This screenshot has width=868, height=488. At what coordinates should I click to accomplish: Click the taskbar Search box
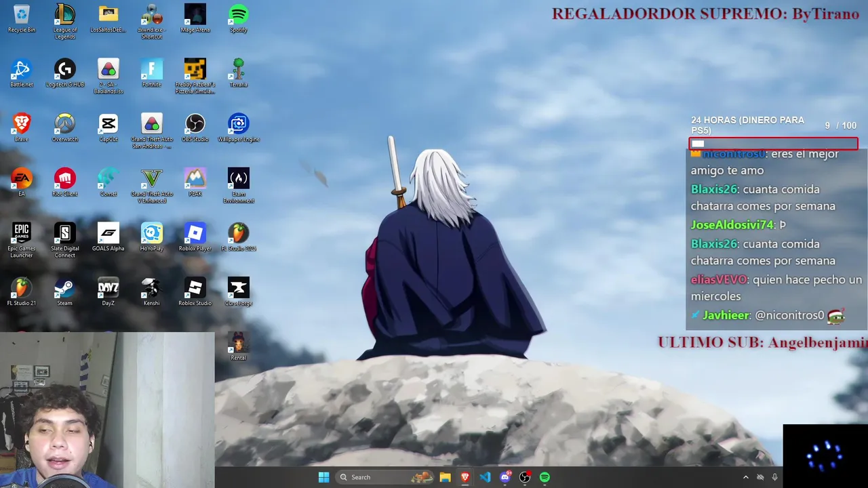pyautogui.click(x=384, y=477)
